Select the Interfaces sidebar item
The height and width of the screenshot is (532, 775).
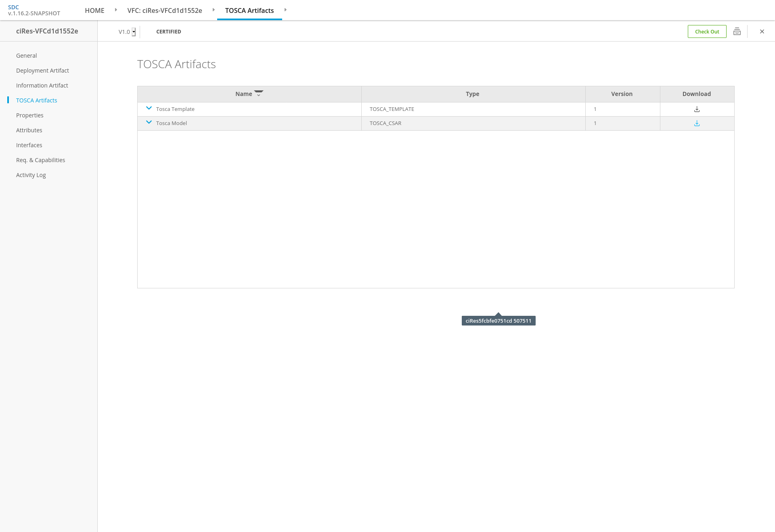[29, 145]
